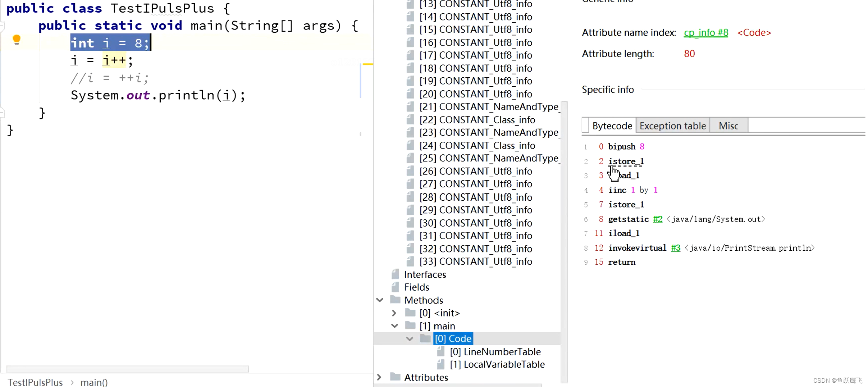
Task: Follow the #3 invokevirtual constant link
Action: pyautogui.click(x=676, y=248)
